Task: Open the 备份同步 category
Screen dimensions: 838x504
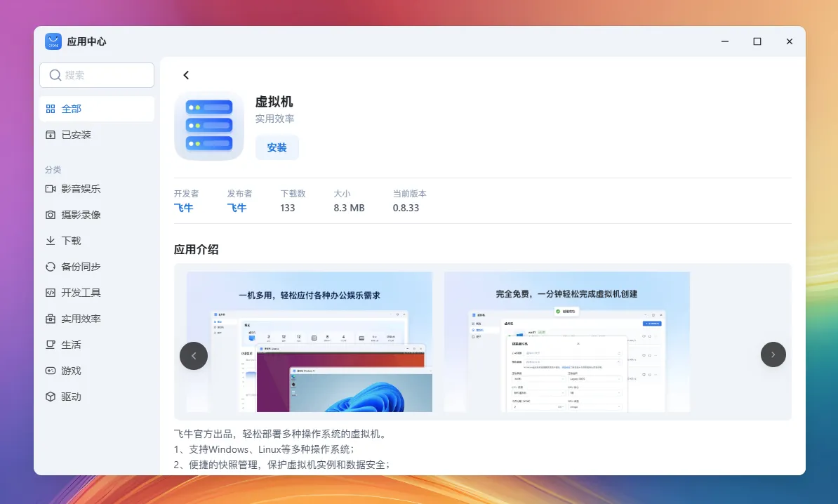Action: pyautogui.click(x=80, y=267)
